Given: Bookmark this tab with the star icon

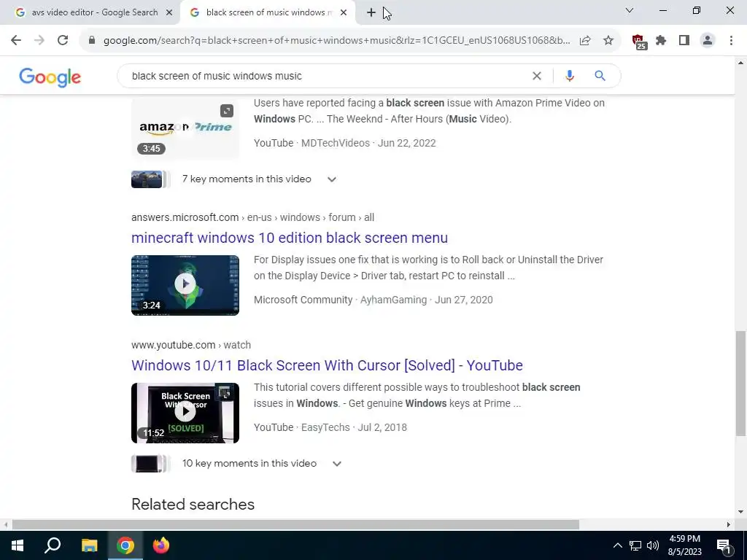Looking at the screenshot, I should tap(608, 41).
